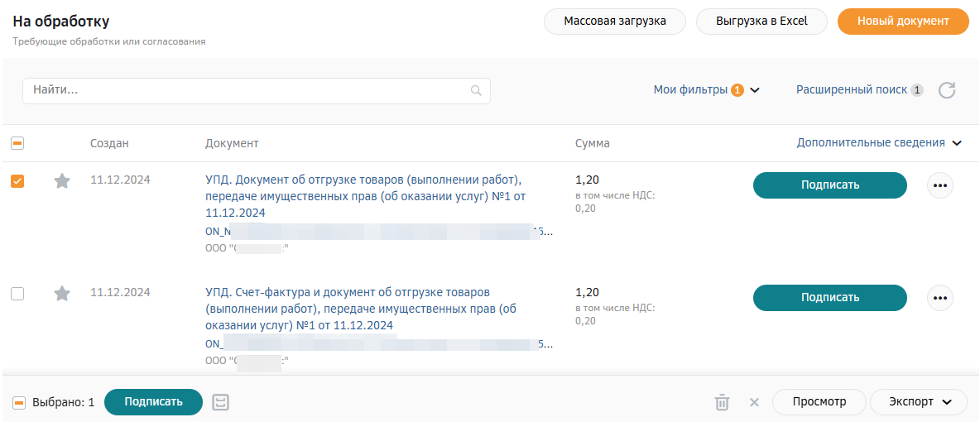The width and height of the screenshot is (980, 422).
Task: Click inside the Найти search field
Action: point(257,91)
